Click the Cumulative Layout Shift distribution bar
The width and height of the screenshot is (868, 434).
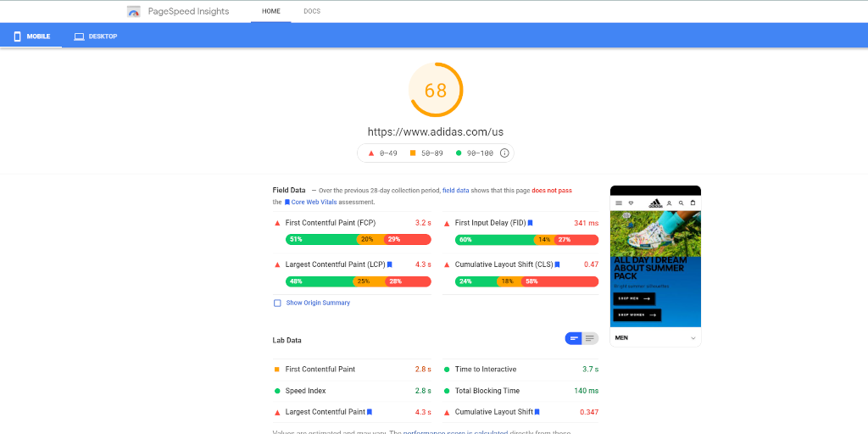point(526,281)
